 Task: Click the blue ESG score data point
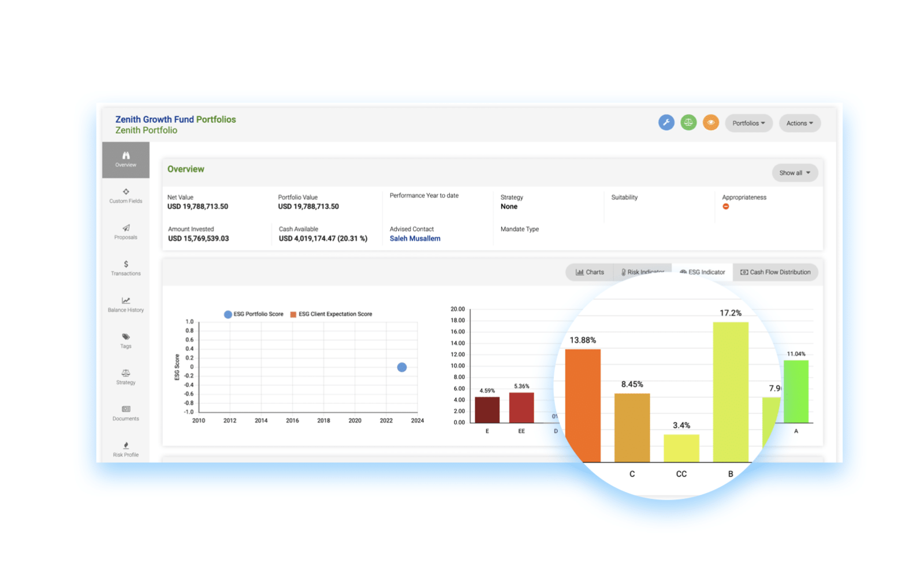[x=402, y=367]
